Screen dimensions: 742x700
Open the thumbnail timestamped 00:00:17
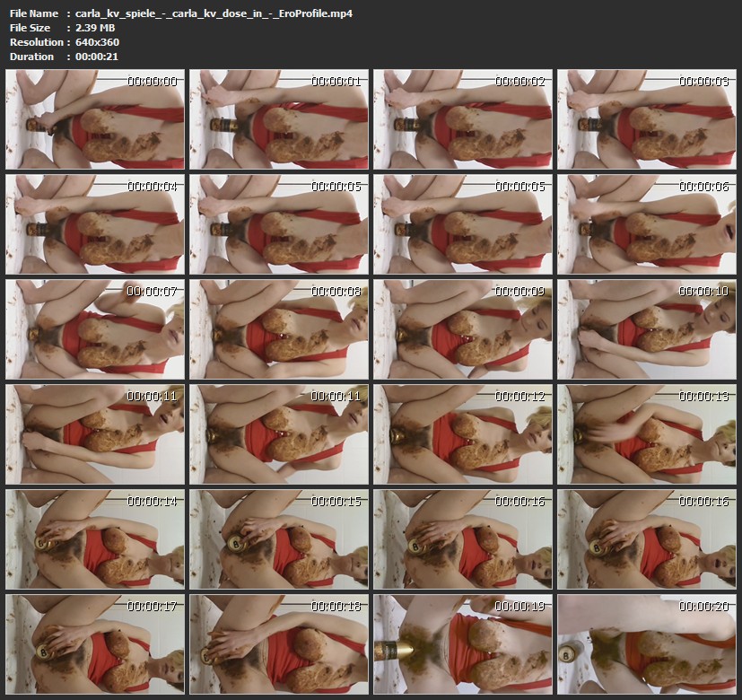95,643
